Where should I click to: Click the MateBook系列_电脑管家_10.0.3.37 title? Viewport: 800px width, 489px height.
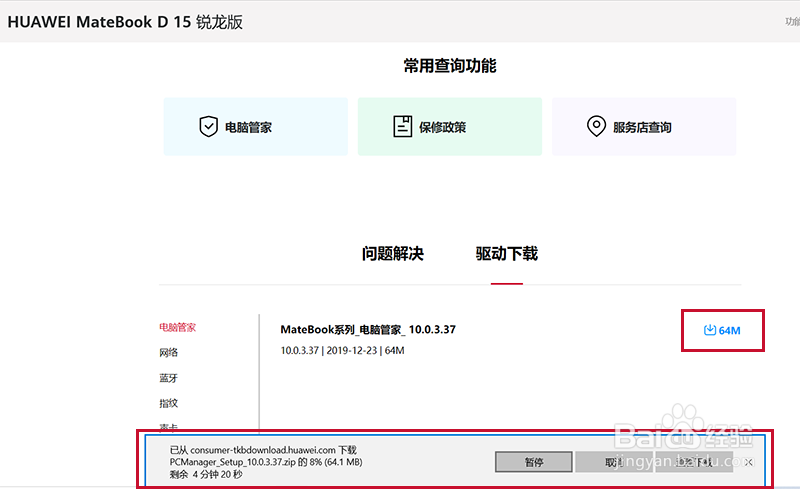(x=368, y=330)
